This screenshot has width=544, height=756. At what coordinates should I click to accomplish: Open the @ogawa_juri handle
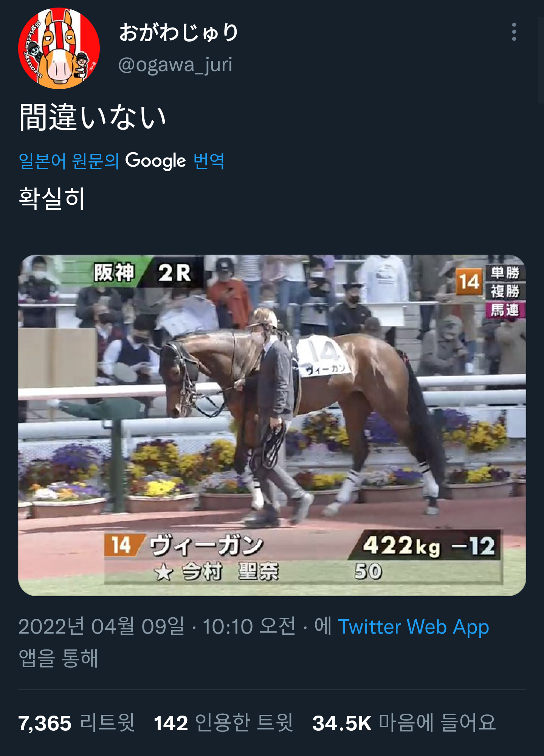pyautogui.click(x=175, y=65)
